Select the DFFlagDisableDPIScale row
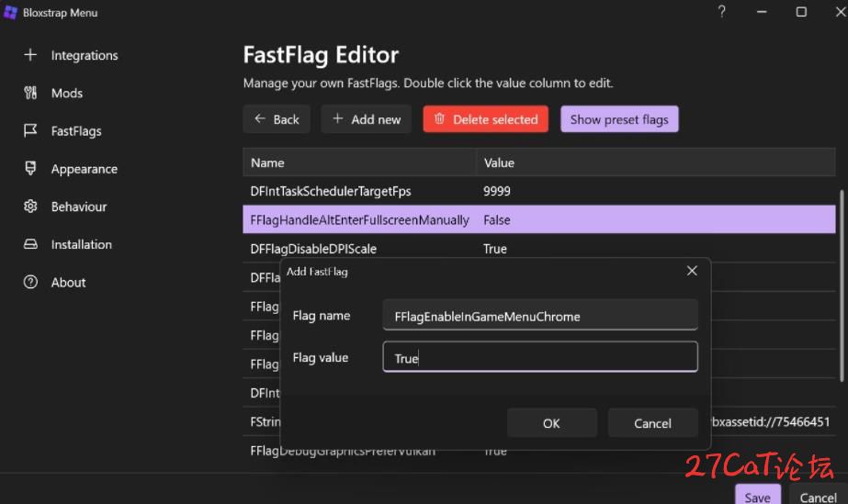Image resolution: width=848 pixels, height=504 pixels. click(539, 249)
